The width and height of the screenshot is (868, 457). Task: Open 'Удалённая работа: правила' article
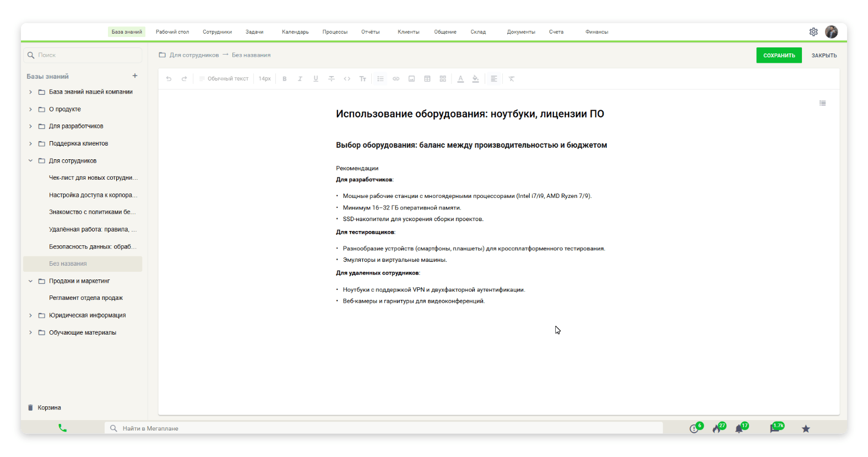pos(93,229)
